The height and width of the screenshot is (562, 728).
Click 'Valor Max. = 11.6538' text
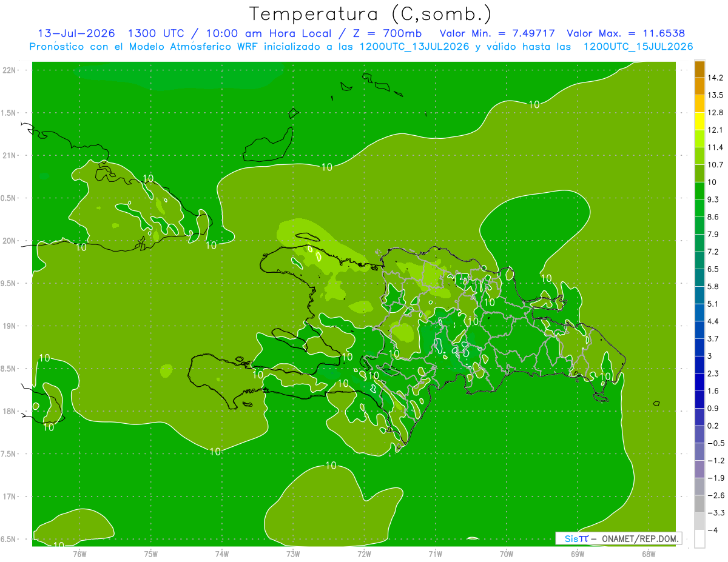pyautogui.click(x=626, y=33)
